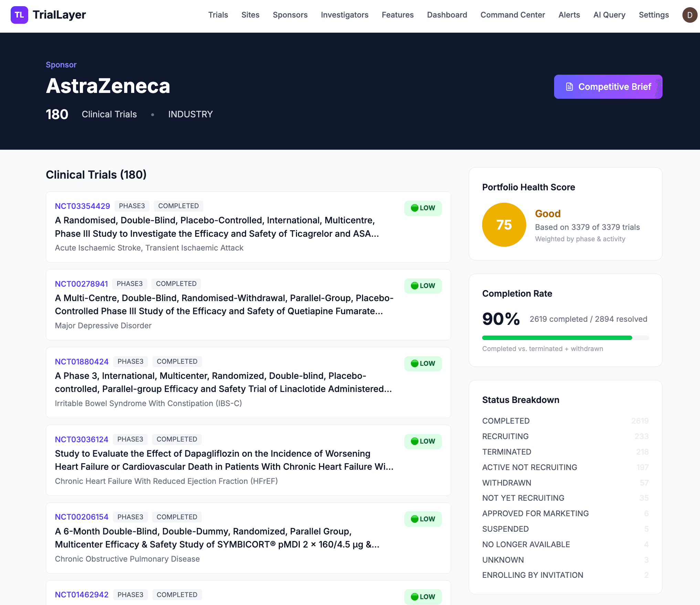Click the TL logo icon
The height and width of the screenshot is (605, 700).
coord(19,15)
